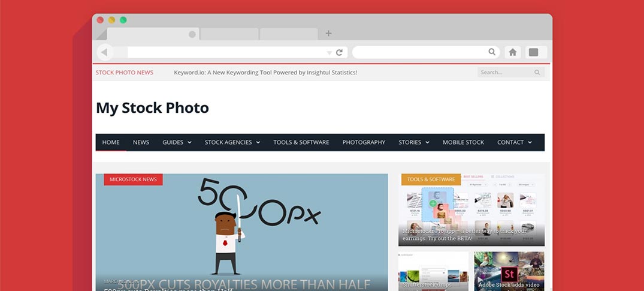Viewport: 644px width, 291px height.
Task: Expand the CONTACT dropdown menu
Action: pyautogui.click(x=515, y=142)
